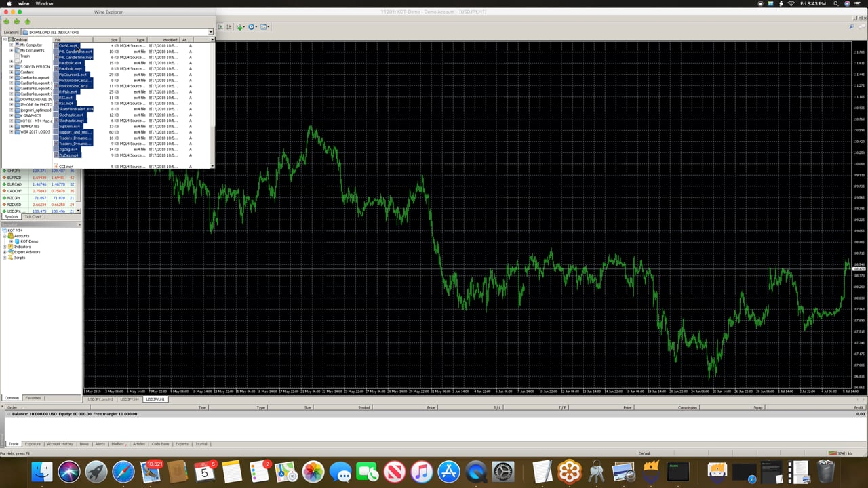Viewport: 868px width, 488px height.
Task: Sort by the Modified column header
Action: click(163, 40)
